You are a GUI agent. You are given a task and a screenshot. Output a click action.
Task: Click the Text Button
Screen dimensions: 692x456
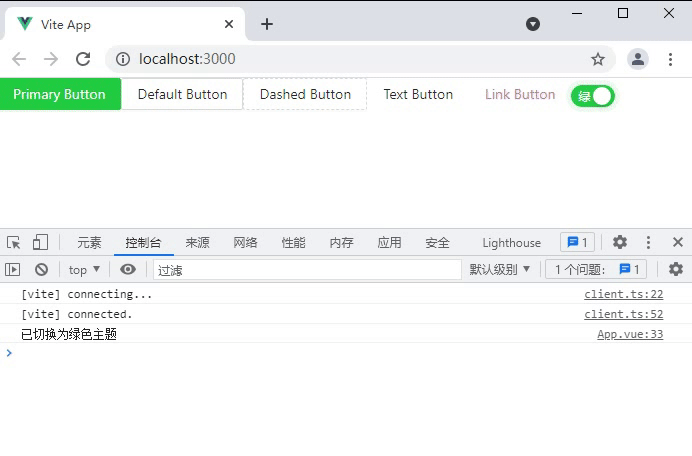(418, 94)
